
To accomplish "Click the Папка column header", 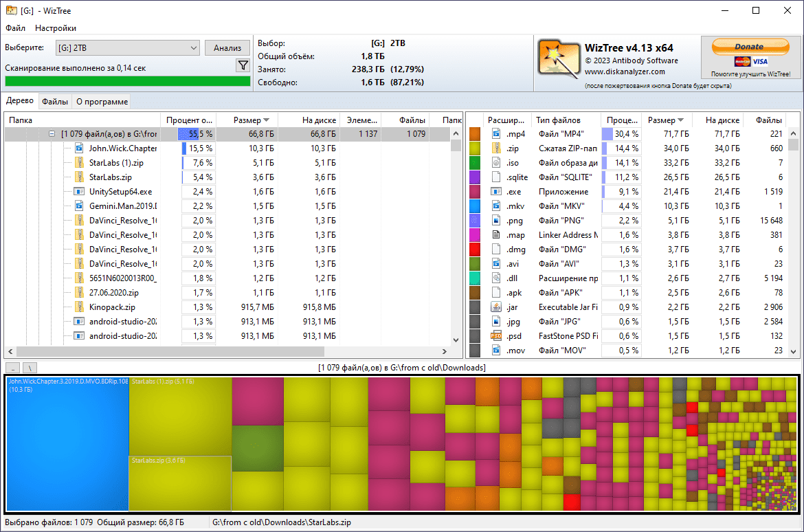I will pos(82,120).
